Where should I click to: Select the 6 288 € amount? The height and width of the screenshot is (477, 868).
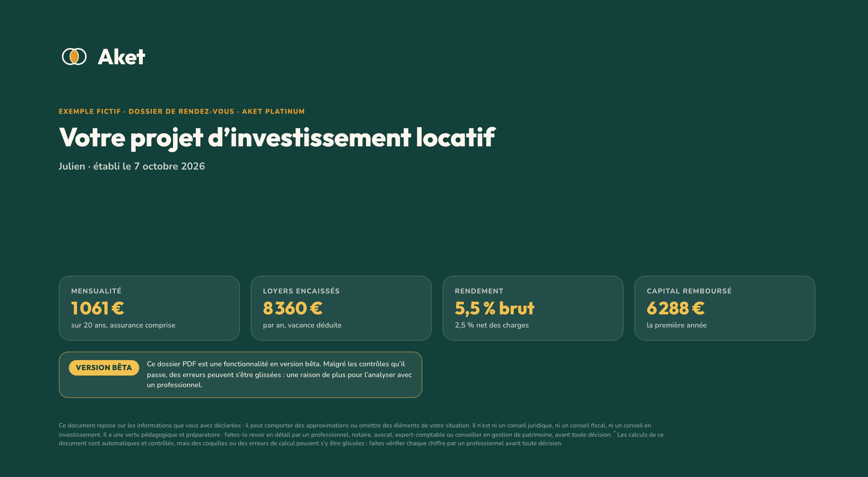[x=676, y=308]
